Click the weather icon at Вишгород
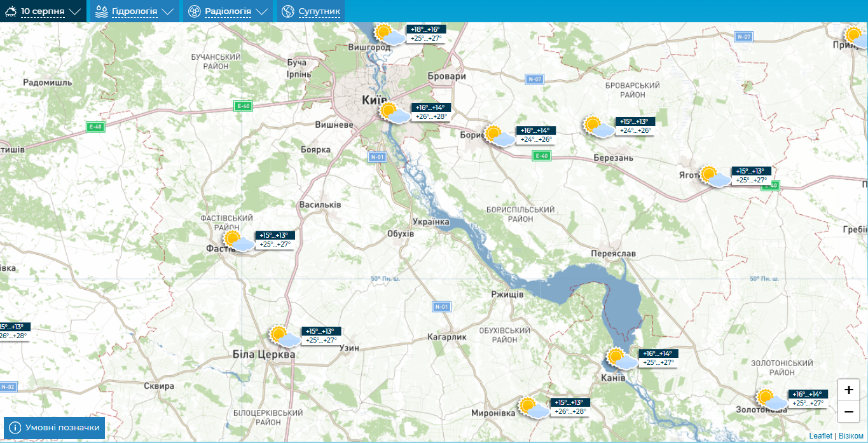 point(389,35)
